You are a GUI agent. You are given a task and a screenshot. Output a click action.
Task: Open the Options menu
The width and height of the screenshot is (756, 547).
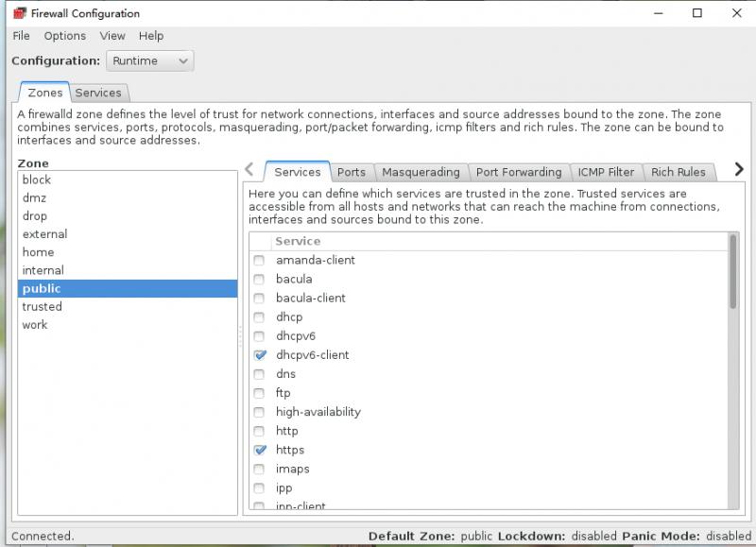pyautogui.click(x=64, y=36)
